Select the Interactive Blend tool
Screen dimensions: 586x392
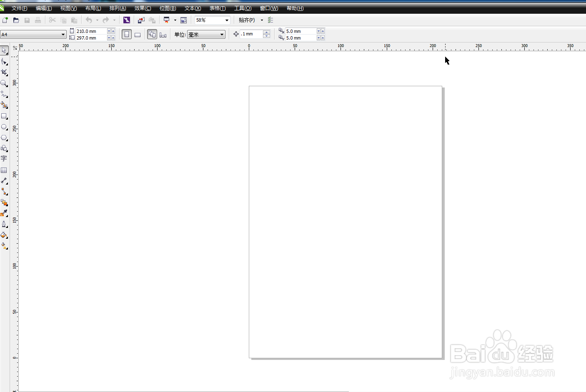click(x=4, y=202)
